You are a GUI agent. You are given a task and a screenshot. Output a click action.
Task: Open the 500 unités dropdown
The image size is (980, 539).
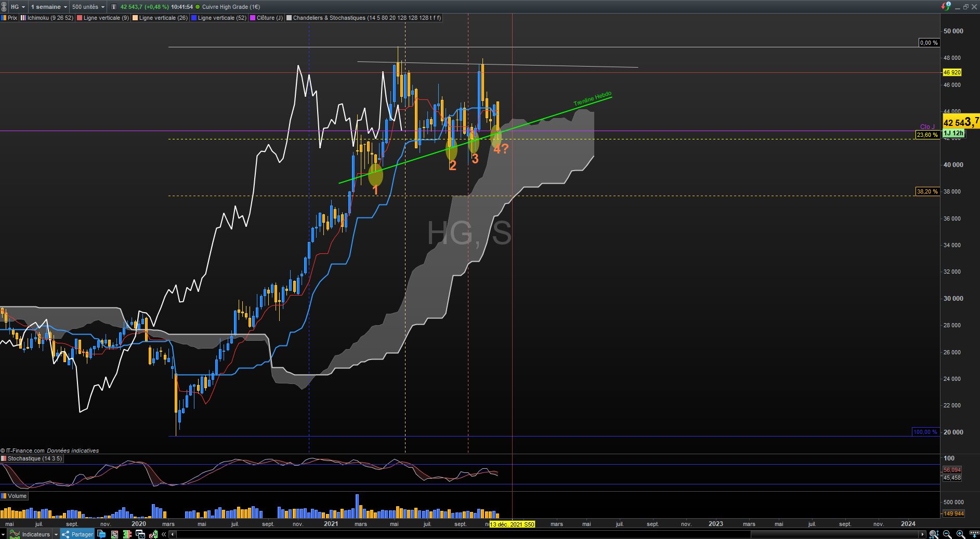[x=88, y=7]
